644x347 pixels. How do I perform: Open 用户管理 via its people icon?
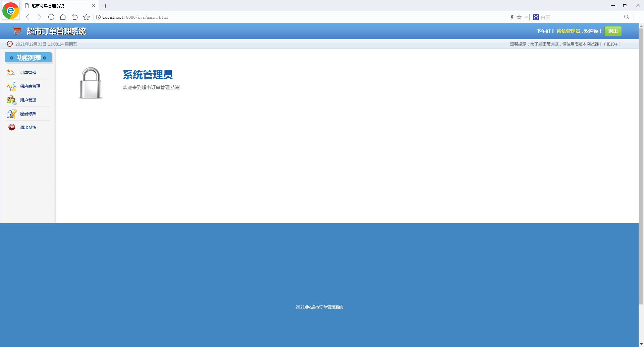tap(11, 99)
